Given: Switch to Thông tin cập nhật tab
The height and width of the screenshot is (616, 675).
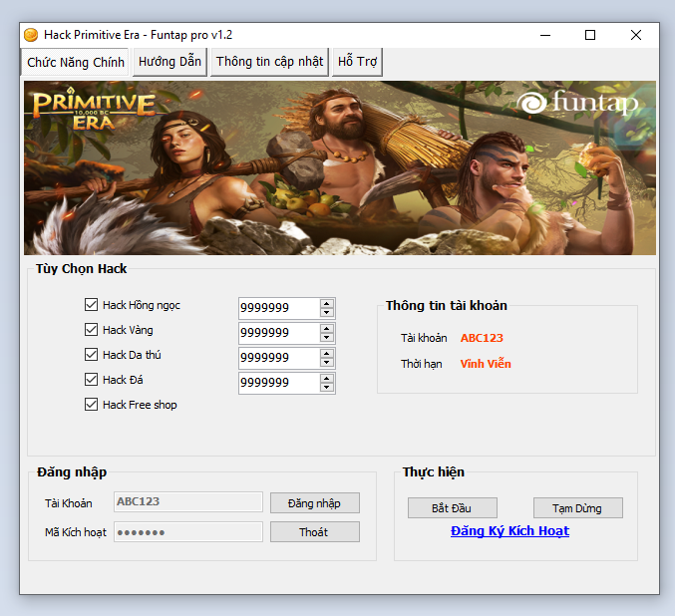Looking at the screenshot, I should pos(269,62).
